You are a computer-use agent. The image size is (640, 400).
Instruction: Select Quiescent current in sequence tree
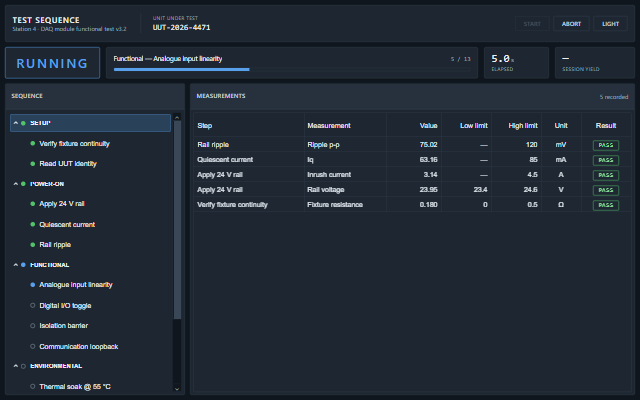67,224
